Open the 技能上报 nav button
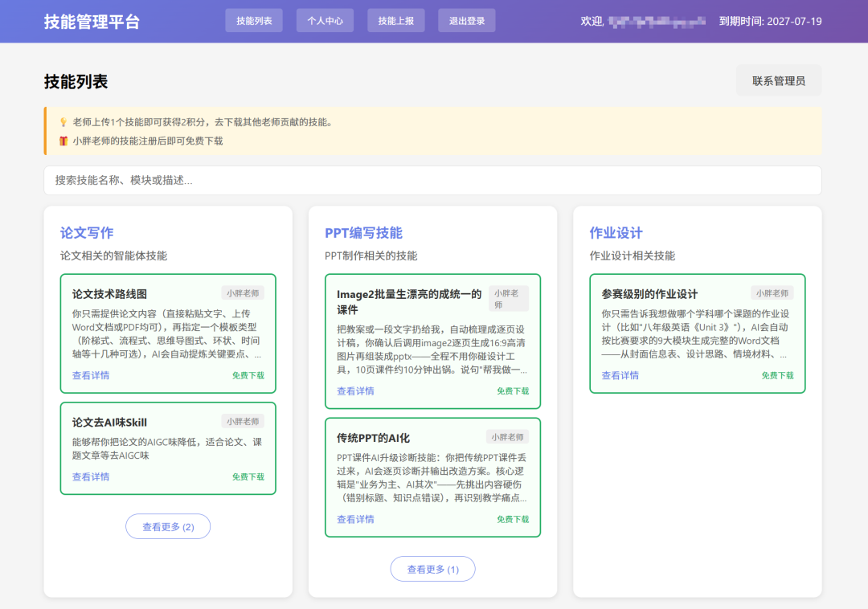 coord(395,20)
